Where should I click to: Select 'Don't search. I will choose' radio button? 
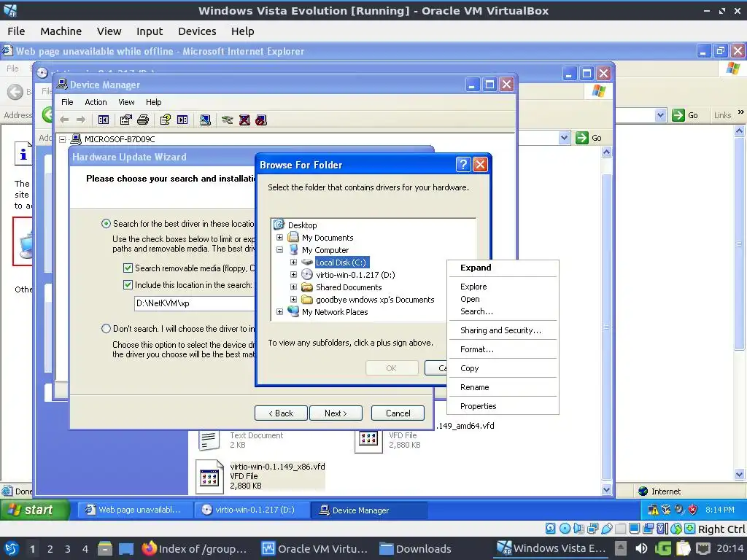pos(106,329)
